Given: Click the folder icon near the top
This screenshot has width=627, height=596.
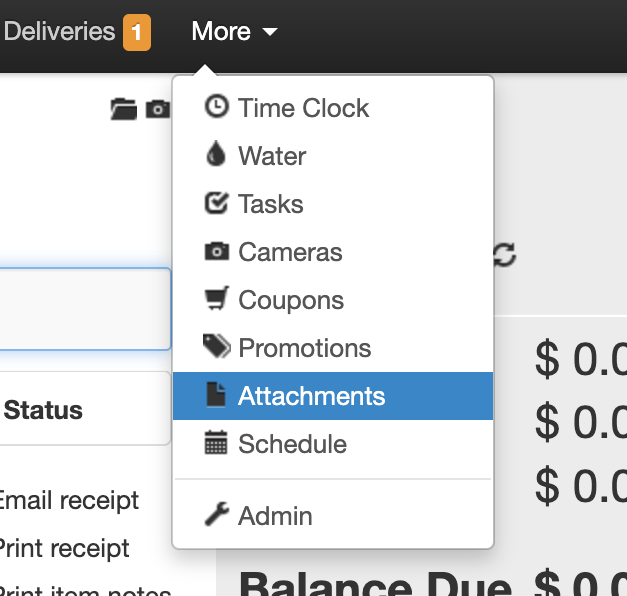Looking at the screenshot, I should pyautogui.click(x=123, y=108).
